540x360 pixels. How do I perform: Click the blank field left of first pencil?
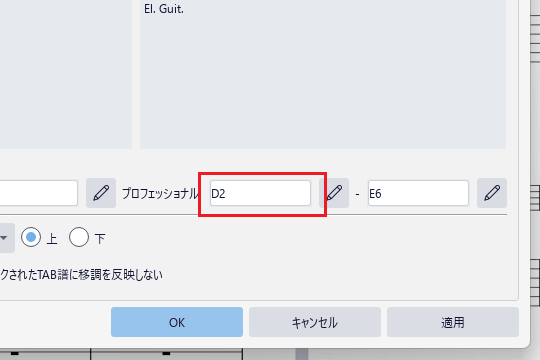39,193
